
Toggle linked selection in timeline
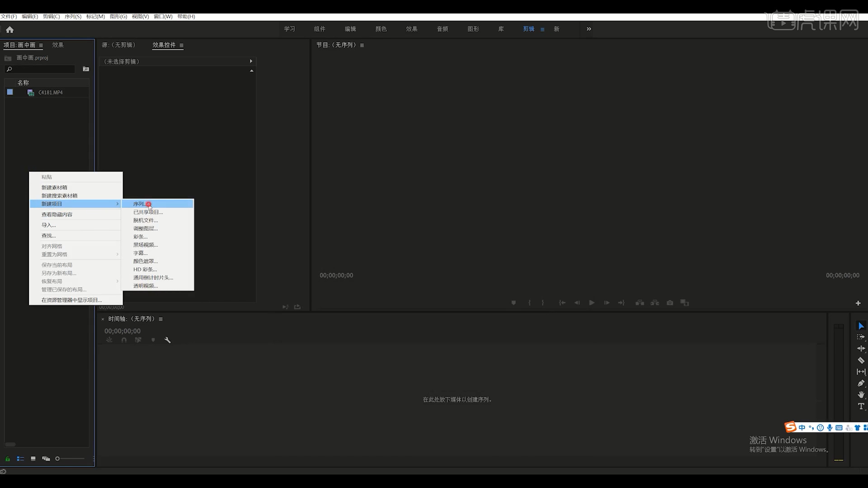coord(138,340)
